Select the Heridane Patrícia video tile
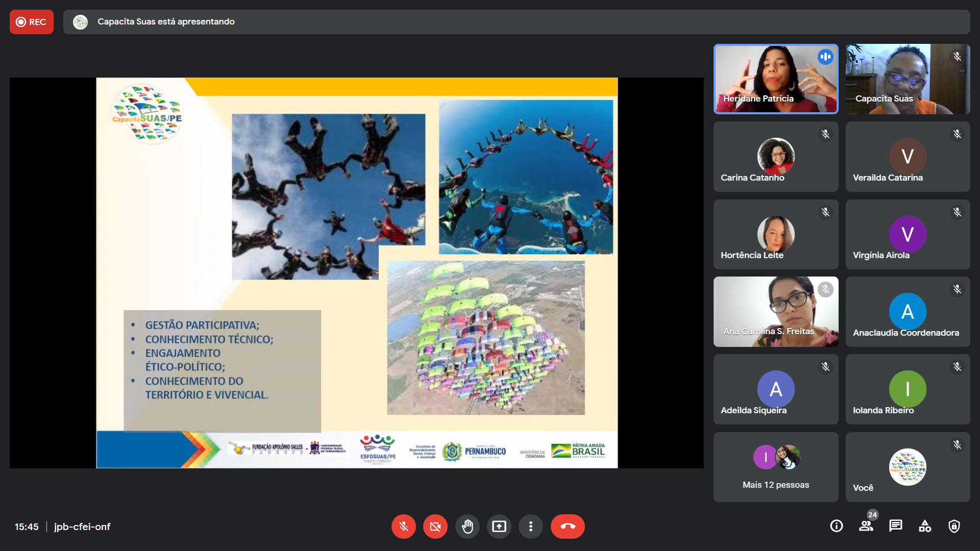Image resolution: width=980 pixels, height=551 pixels. coord(775,79)
